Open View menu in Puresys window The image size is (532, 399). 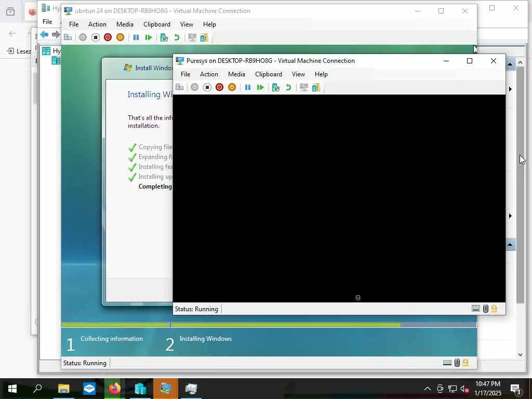click(x=298, y=74)
